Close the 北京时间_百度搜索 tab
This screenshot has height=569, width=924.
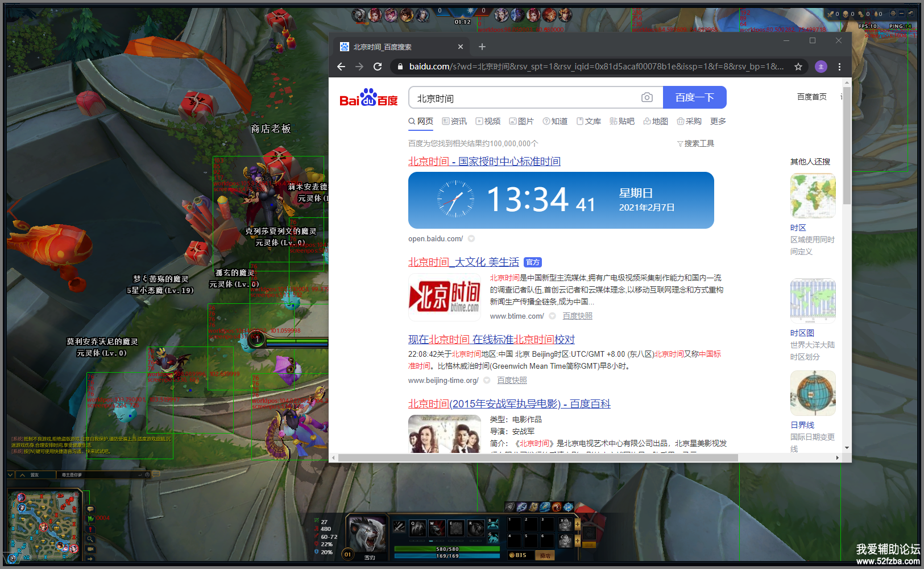click(461, 47)
